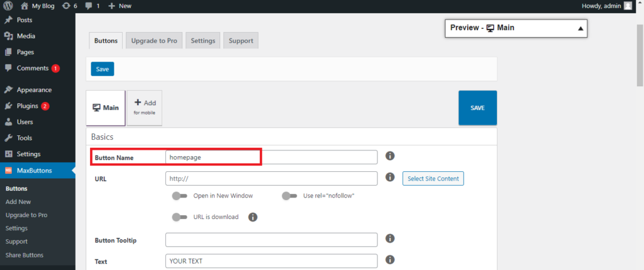
Task: Toggle Open in New Window switch
Action: (180, 196)
